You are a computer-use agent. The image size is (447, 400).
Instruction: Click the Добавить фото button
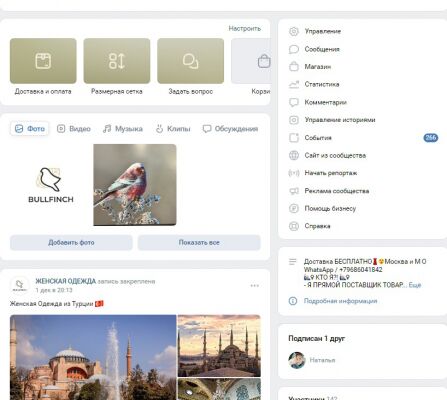click(71, 243)
